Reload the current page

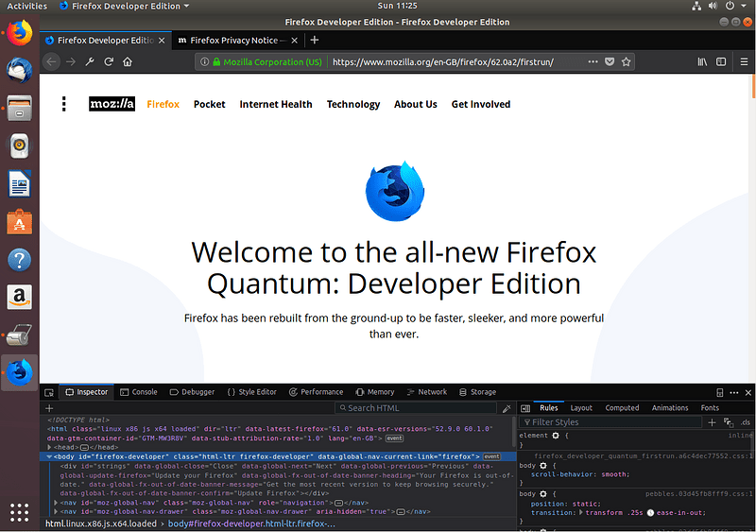pyautogui.click(x=109, y=61)
